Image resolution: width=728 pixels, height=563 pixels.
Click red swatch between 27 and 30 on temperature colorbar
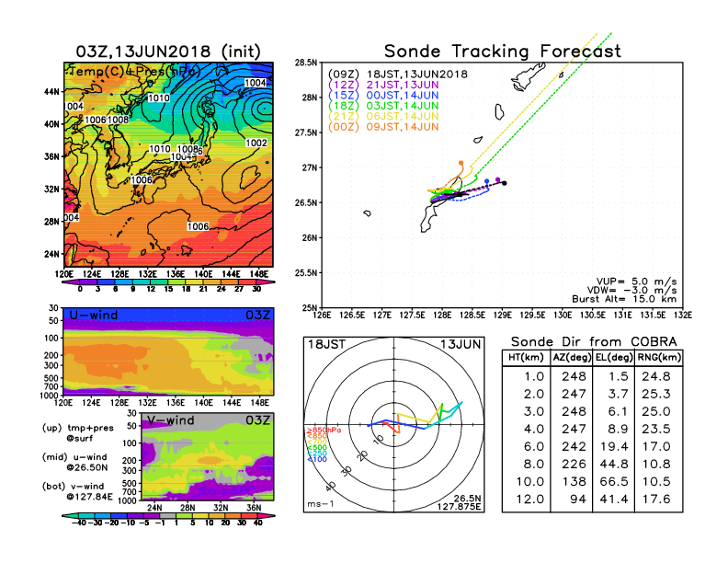(247, 281)
